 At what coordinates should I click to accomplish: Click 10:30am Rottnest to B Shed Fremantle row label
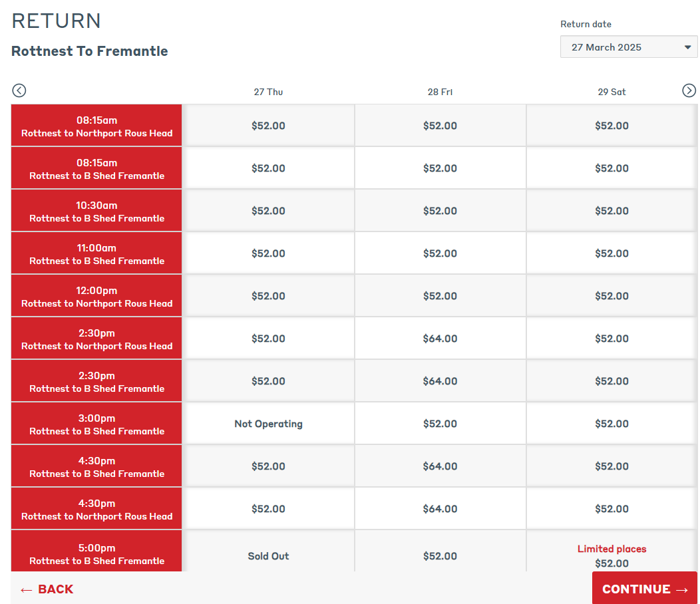pos(96,211)
